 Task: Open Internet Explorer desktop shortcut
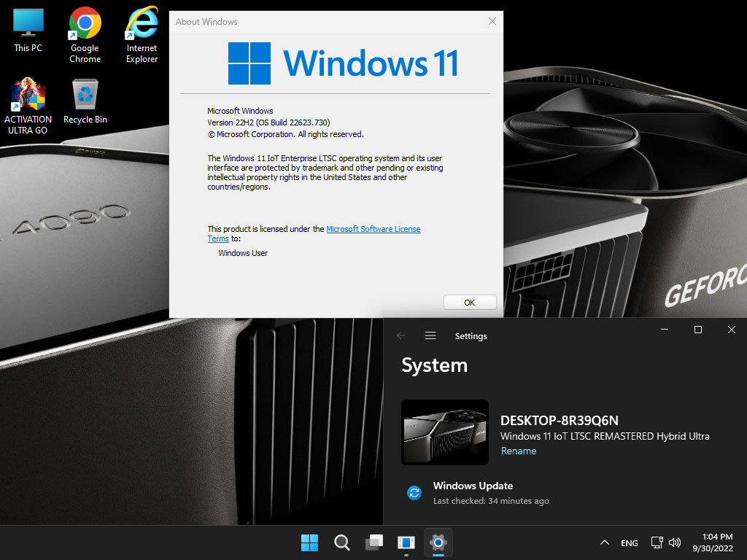(x=142, y=35)
